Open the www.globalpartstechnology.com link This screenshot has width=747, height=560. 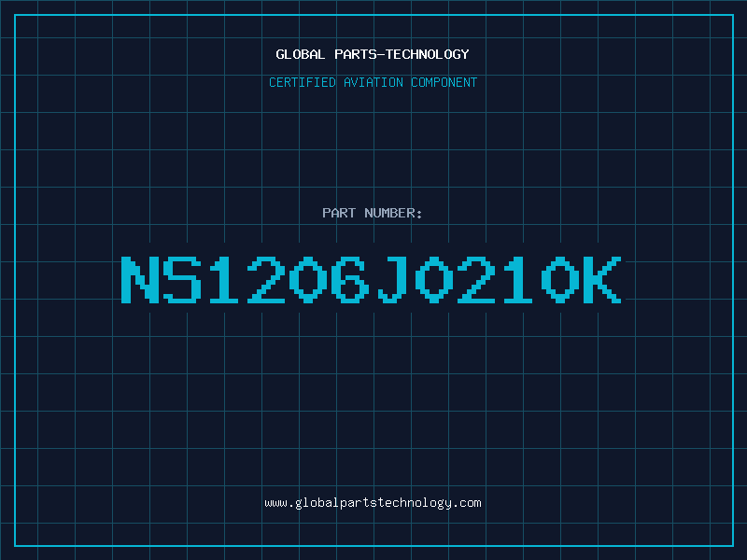pos(373,503)
